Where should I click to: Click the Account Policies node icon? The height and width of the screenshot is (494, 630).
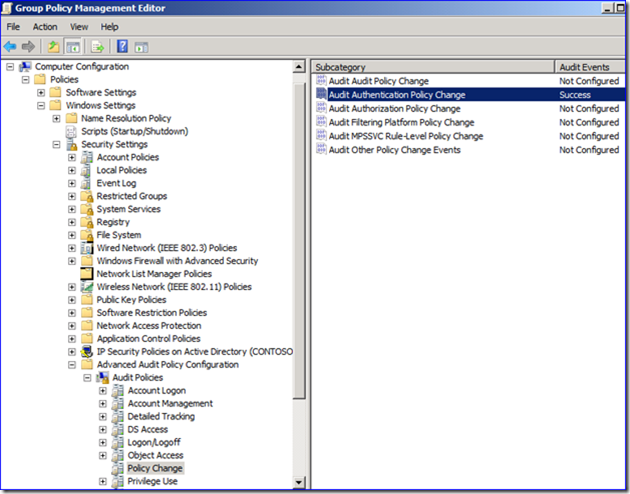(86, 157)
